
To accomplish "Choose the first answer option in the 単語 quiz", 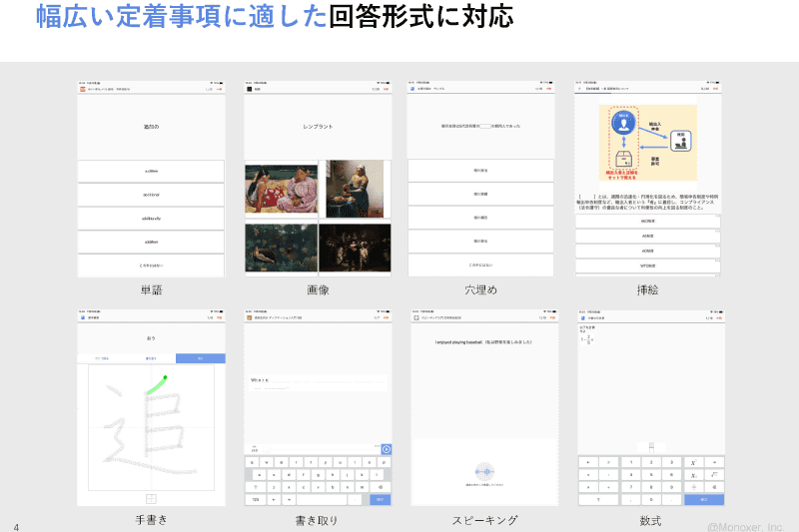I will click(151, 171).
